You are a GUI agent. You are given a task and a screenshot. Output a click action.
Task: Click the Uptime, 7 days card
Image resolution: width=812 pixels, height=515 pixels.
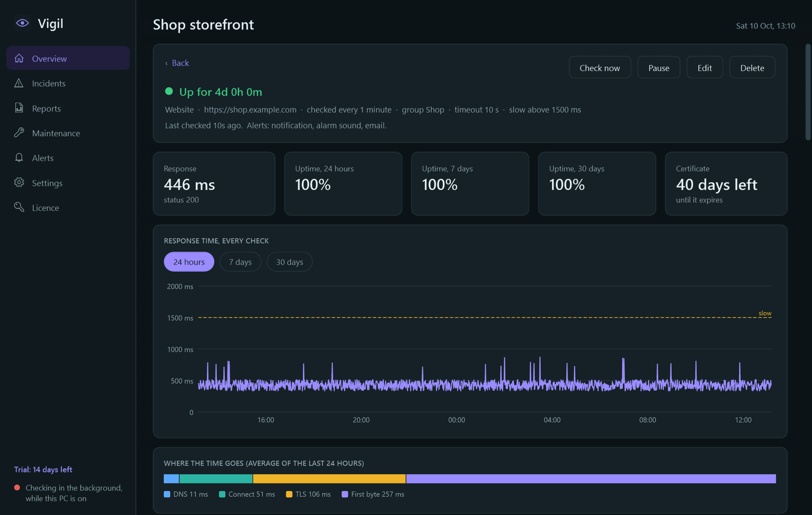[x=470, y=183]
